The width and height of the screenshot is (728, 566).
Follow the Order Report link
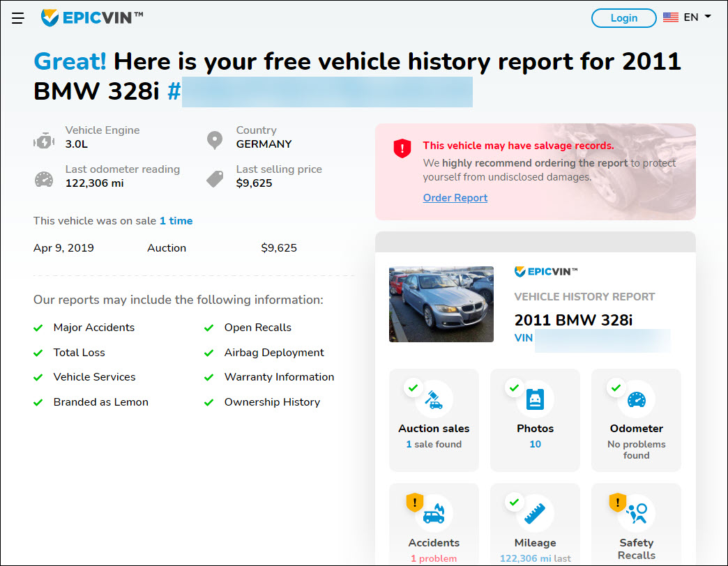(455, 198)
